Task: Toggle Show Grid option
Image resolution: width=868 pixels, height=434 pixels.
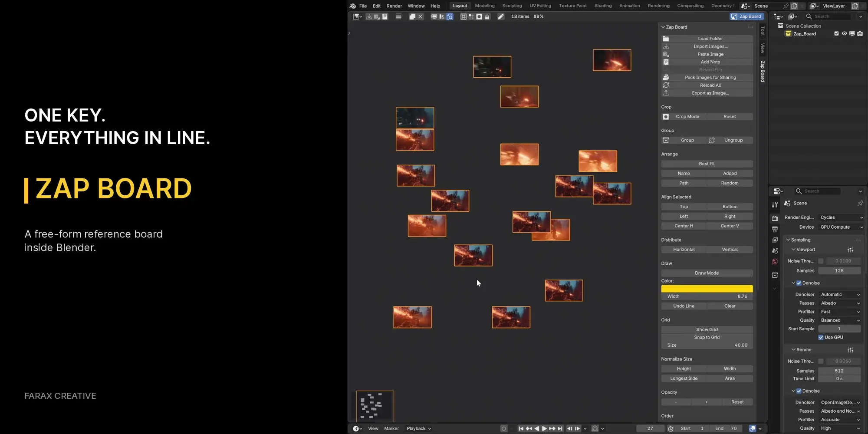Action: click(707, 330)
